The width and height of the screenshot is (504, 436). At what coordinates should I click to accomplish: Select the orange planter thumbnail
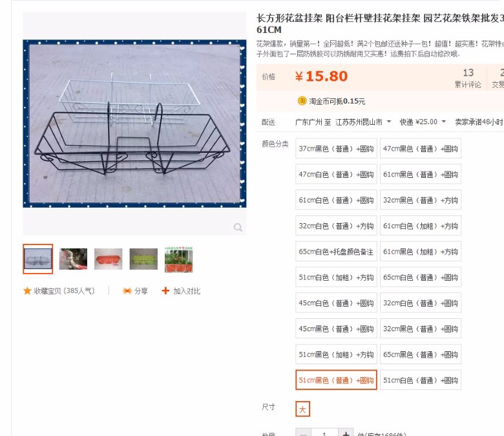point(109,259)
